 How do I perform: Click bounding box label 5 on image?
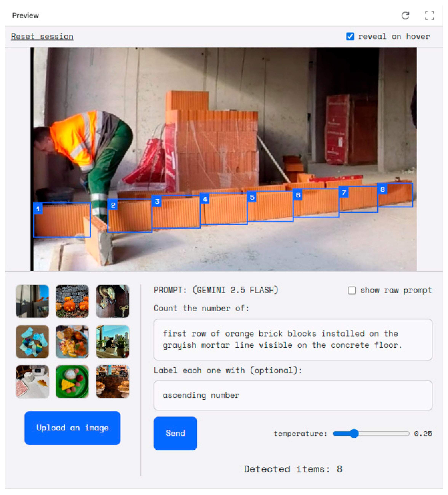[x=252, y=197]
